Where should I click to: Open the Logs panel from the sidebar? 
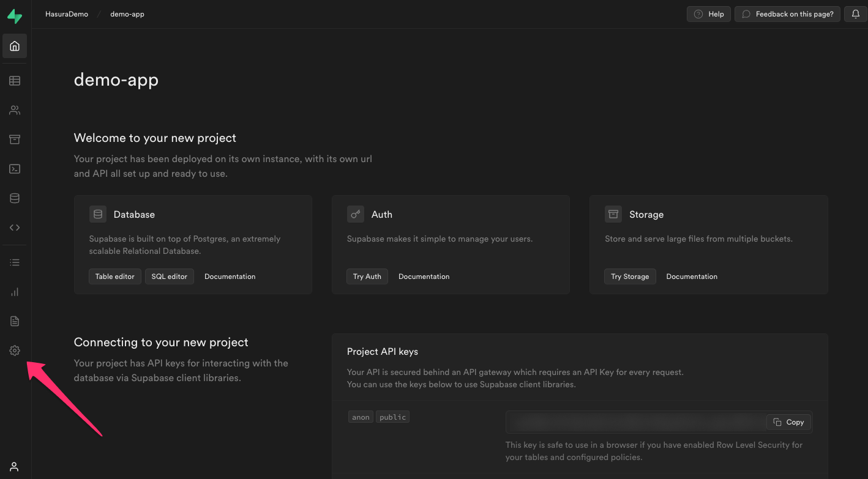(14, 262)
